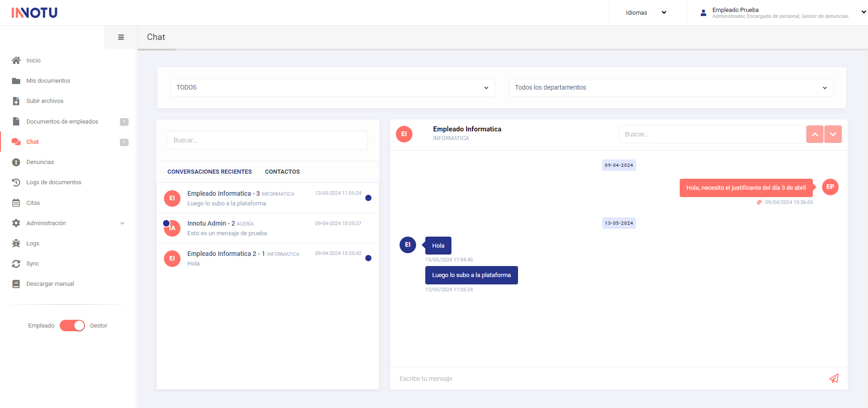
Task: Open Logs link in sidebar
Action: click(x=33, y=244)
